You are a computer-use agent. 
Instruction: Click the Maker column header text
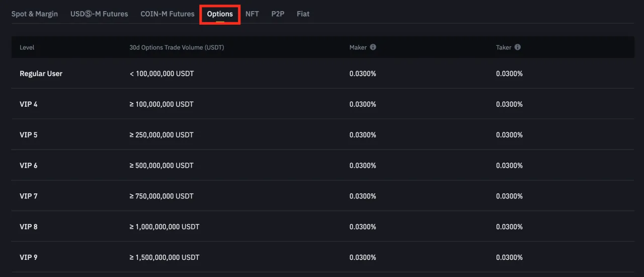(x=358, y=47)
